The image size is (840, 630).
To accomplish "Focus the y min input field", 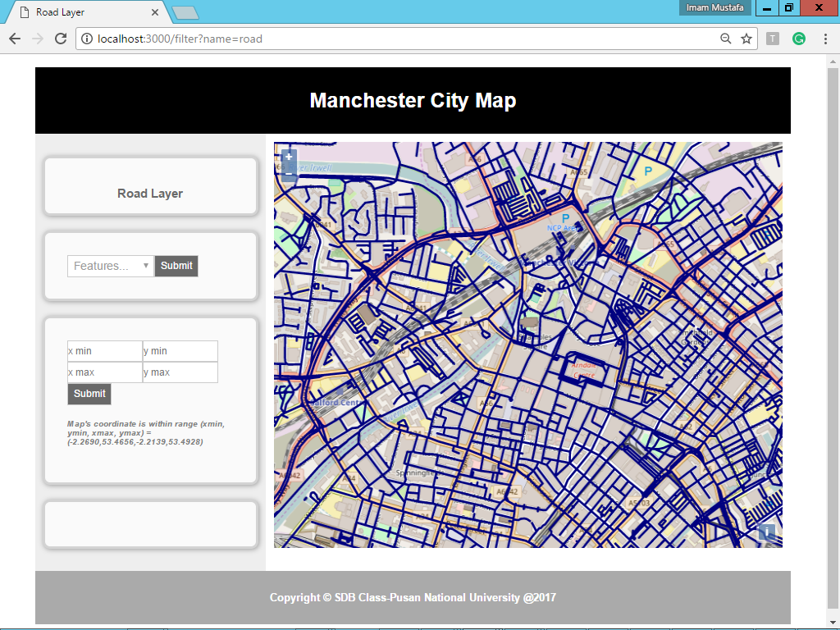I will (180, 351).
